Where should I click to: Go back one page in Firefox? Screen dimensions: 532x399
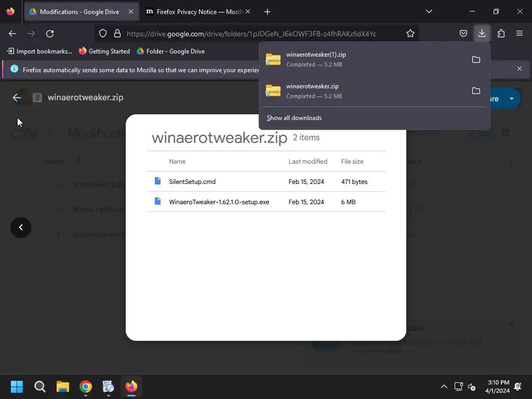click(x=12, y=34)
